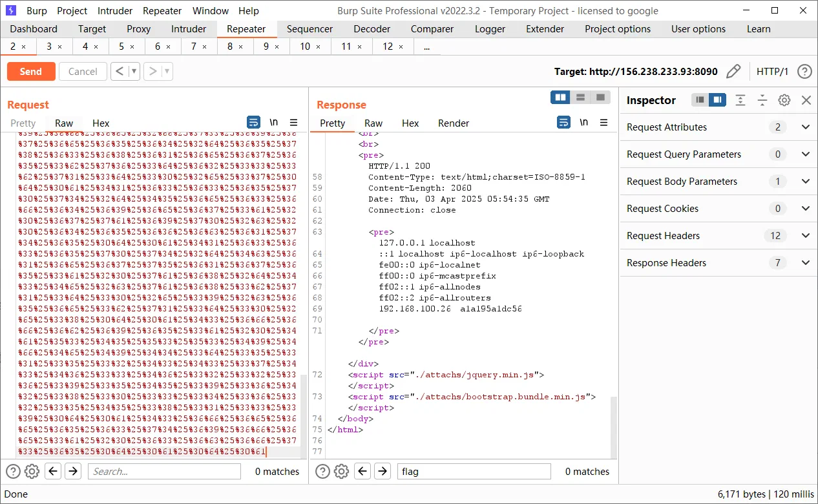This screenshot has height=504, width=818.
Task: Switch to the Logger tab
Action: [x=490, y=29]
